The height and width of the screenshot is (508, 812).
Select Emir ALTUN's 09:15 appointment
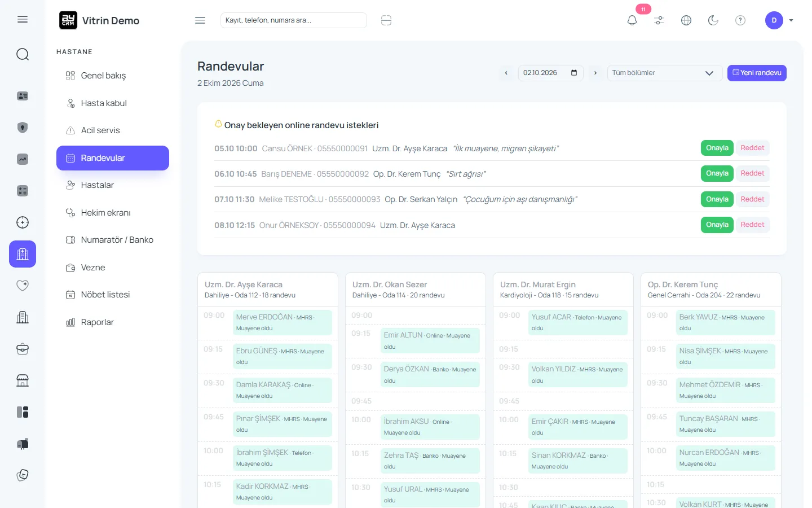pos(430,340)
